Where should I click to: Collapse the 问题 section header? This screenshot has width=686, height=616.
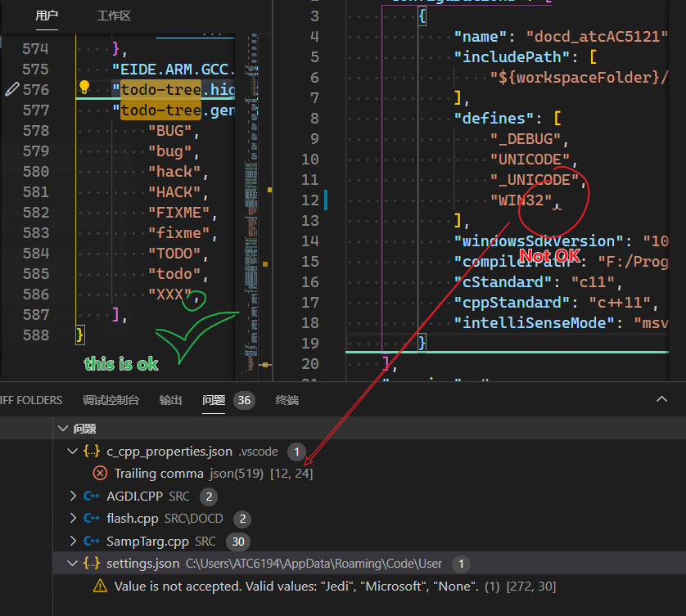click(63, 428)
